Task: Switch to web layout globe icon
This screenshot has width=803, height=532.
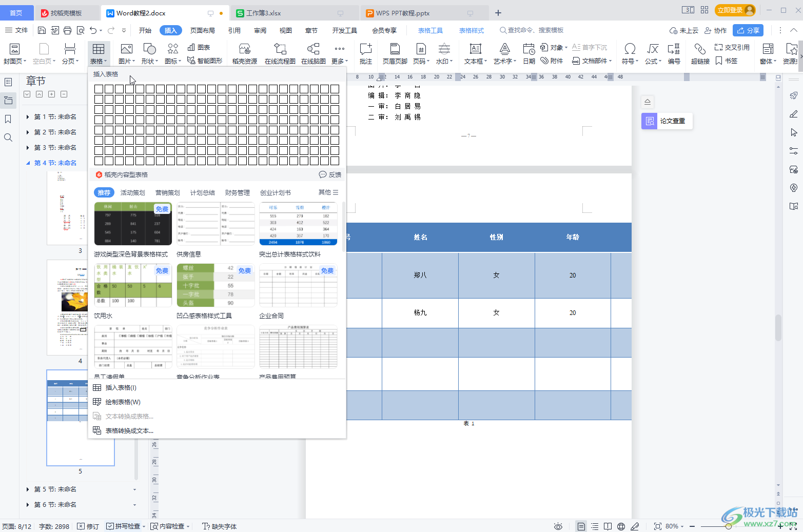Action: point(621,526)
